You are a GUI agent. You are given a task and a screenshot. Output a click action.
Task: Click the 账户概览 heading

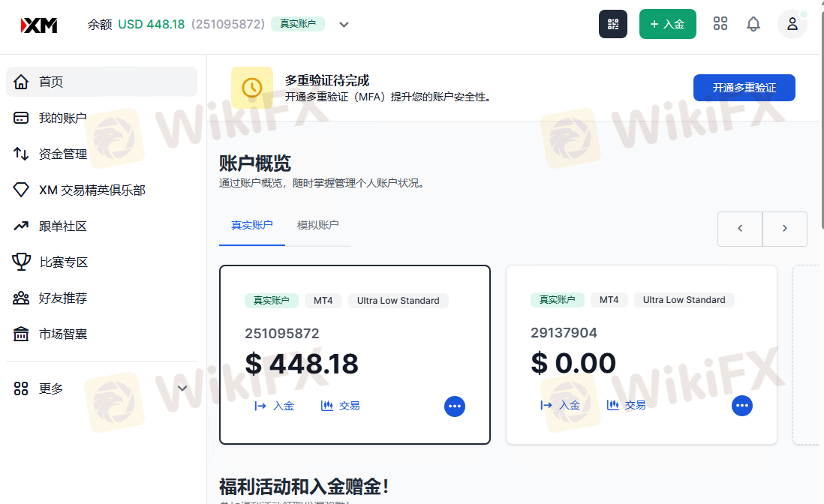[255, 163]
